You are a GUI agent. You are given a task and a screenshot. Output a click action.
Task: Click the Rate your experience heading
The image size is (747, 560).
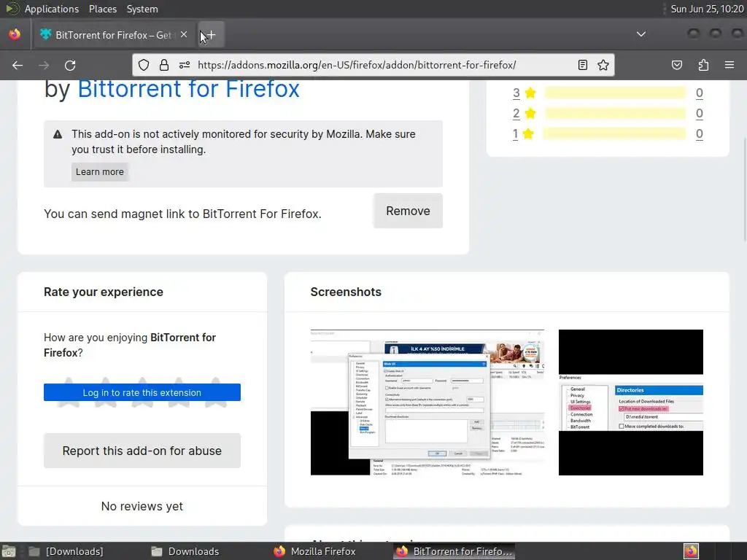[x=104, y=292]
